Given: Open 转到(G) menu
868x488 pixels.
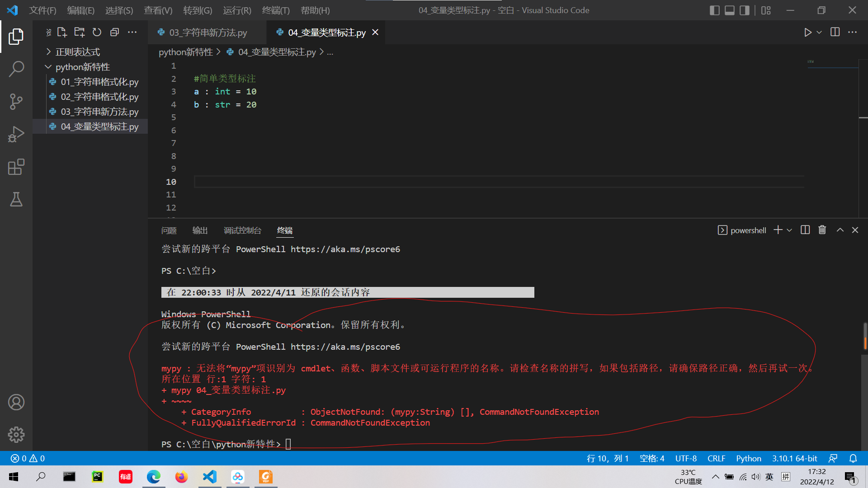Looking at the screenshot, I should tap(198, 10).
